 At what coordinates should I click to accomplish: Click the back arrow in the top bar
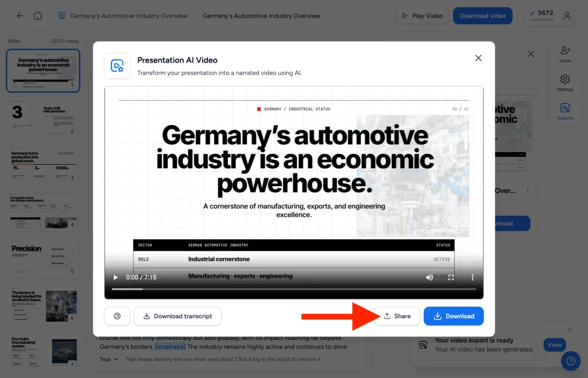(x=20, y=16)
